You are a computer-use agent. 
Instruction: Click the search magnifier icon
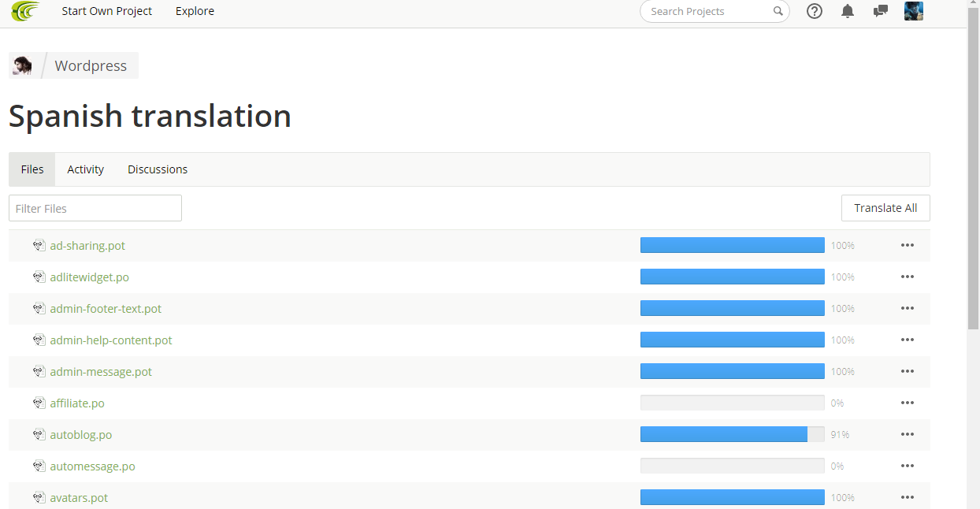click(778, 11)
